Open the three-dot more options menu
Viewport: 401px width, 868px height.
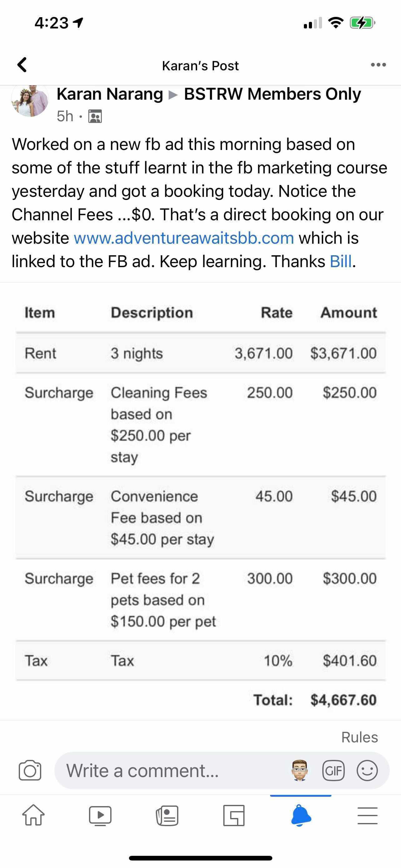tap(378, 65)
